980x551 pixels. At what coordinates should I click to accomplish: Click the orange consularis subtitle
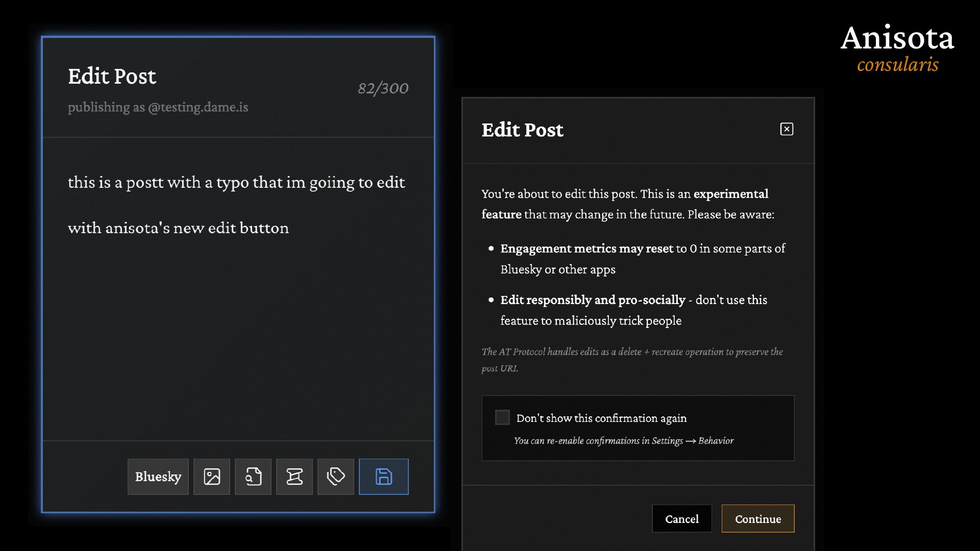pyautogui.click(x=897, y=65)
